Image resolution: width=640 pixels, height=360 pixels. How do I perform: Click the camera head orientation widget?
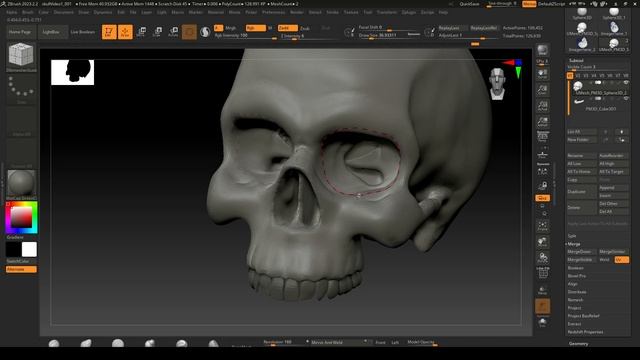[497, 84]
